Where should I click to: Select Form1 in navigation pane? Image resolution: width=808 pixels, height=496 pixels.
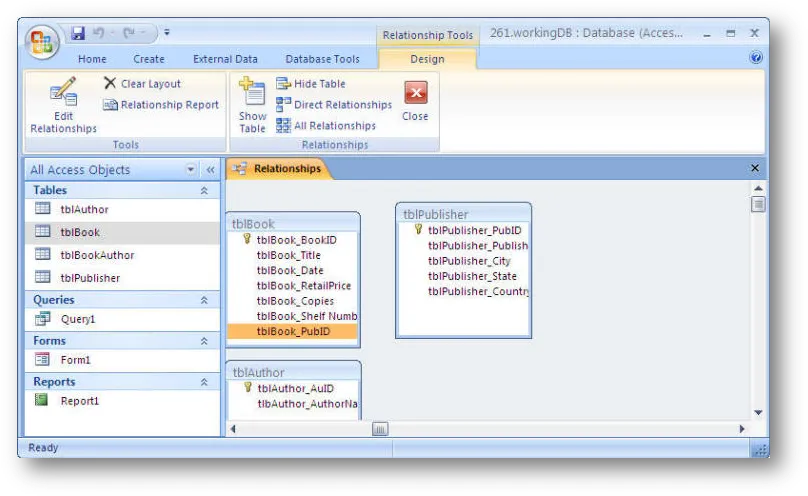122,360
